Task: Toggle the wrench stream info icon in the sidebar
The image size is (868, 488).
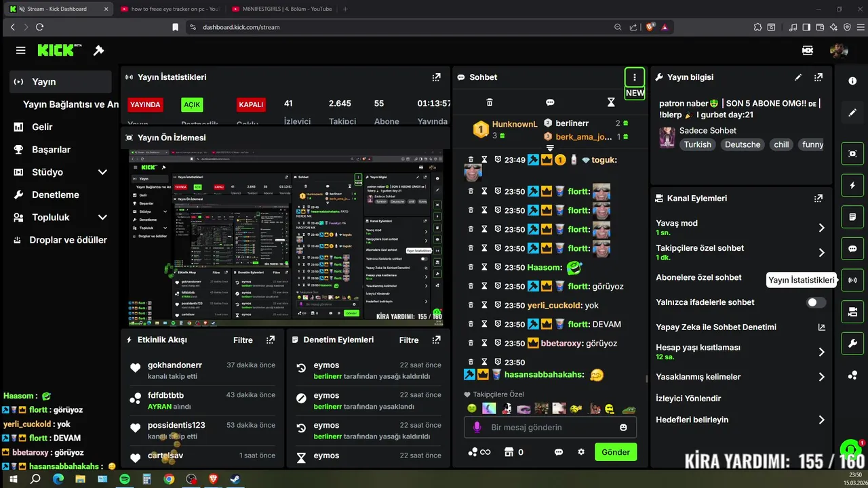Action: (x=852, y=344)
